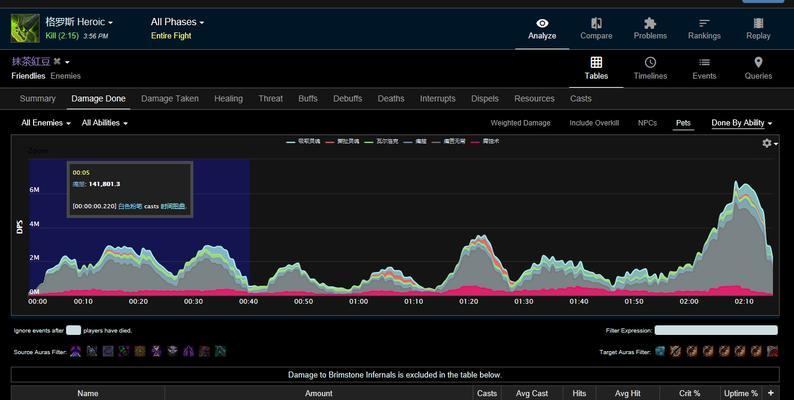794x400 pixels.
Task: Toggle the Pets option
Action: [x=683, y=123]
